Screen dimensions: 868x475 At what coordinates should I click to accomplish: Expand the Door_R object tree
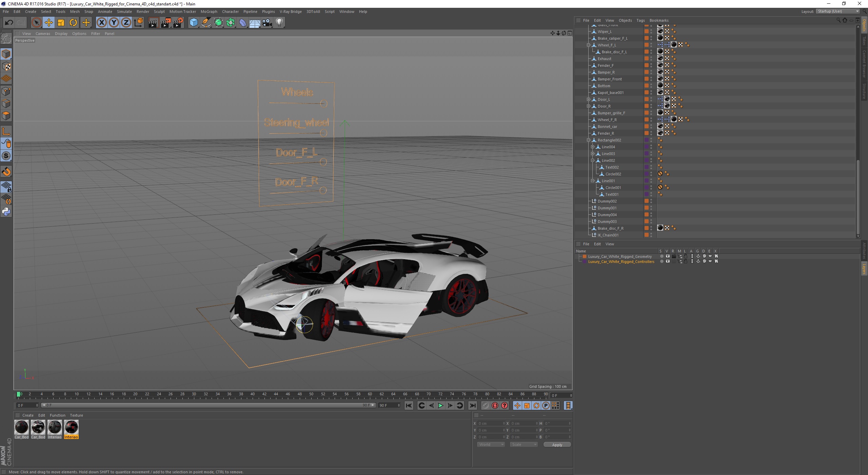click(589, 106)
